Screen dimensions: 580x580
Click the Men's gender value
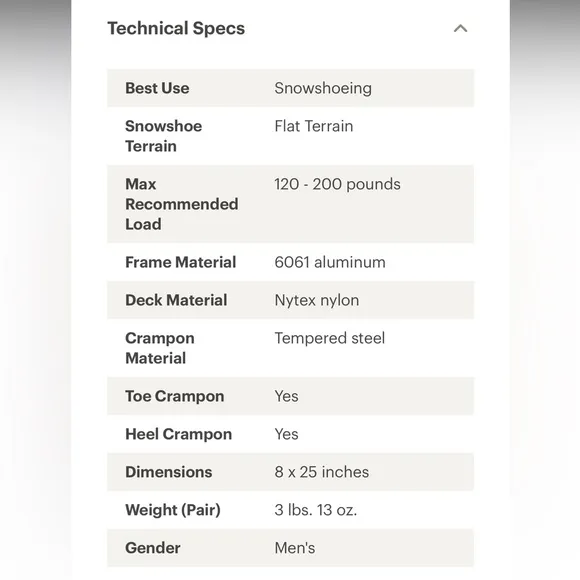coord(295,548)
